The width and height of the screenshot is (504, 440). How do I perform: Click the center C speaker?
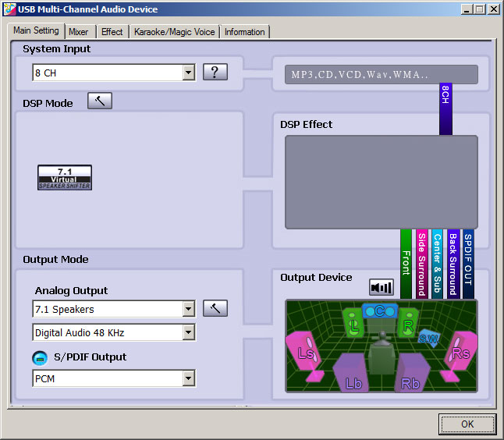(x=380, y=310)
